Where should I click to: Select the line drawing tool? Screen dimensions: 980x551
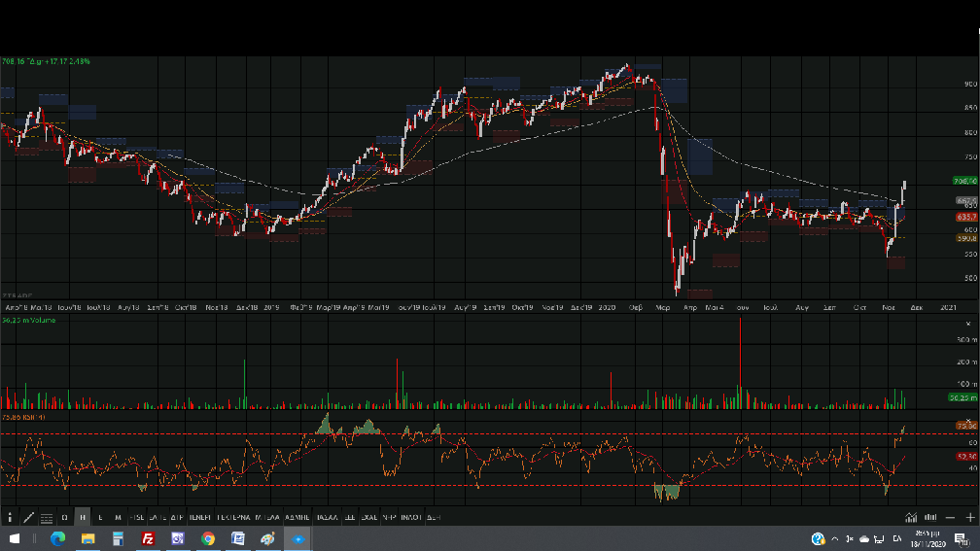[28, 517]
